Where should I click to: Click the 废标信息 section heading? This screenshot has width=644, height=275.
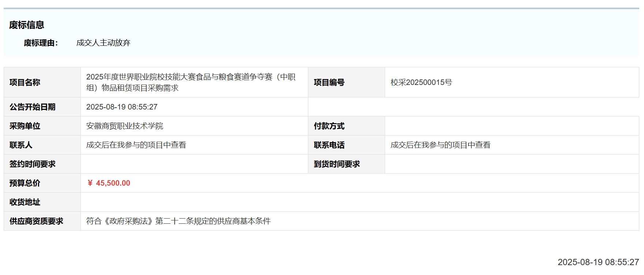point(27,25)
